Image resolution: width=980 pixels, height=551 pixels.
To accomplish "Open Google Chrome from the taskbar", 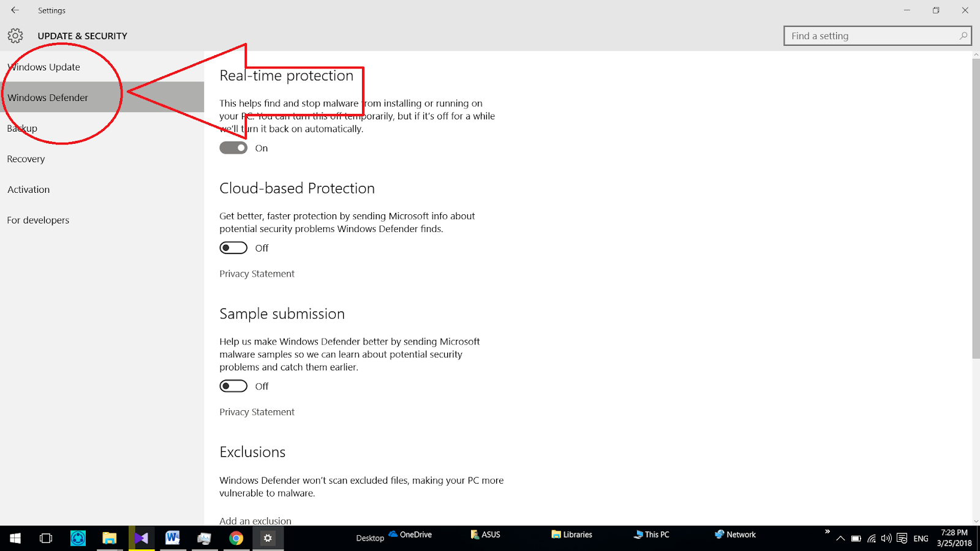I will [236, 539].
